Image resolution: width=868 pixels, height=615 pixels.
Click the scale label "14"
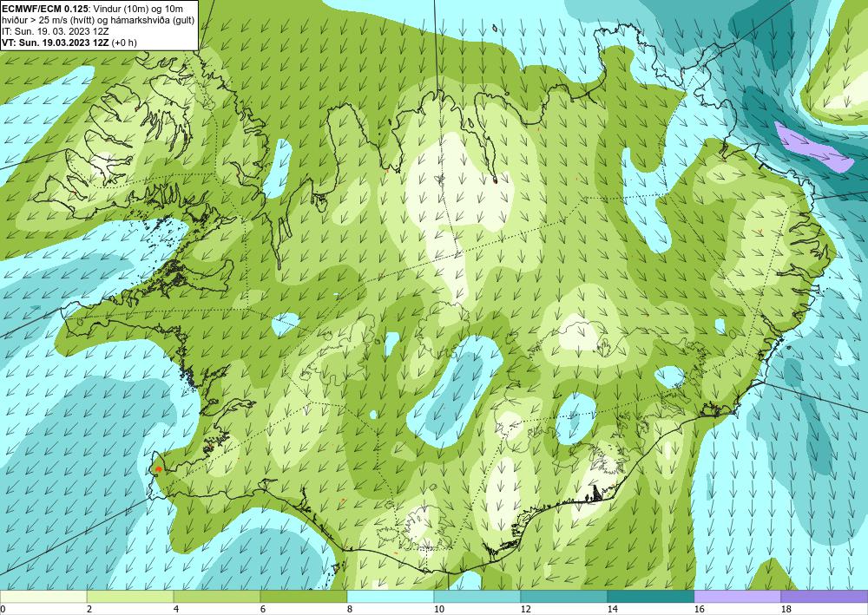[613, 610]
